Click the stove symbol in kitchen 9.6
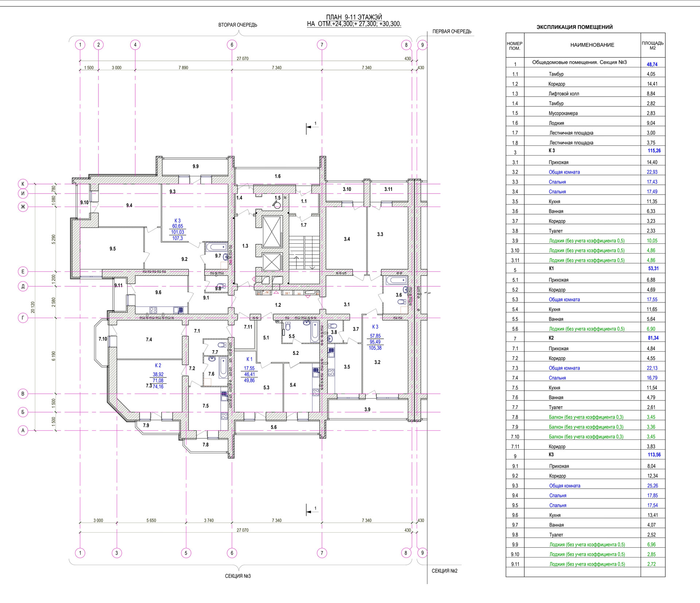The image size is (700, 603). pyautogui.click(x=153, y=310)
